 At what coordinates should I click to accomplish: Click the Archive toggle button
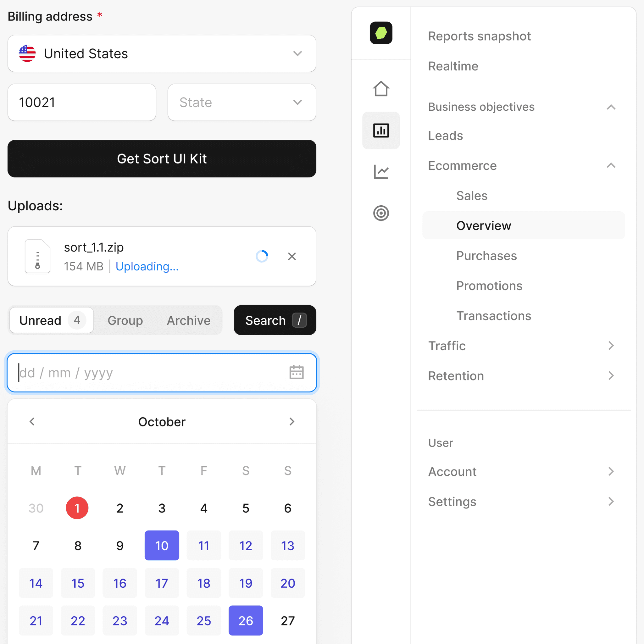(189, 320)
